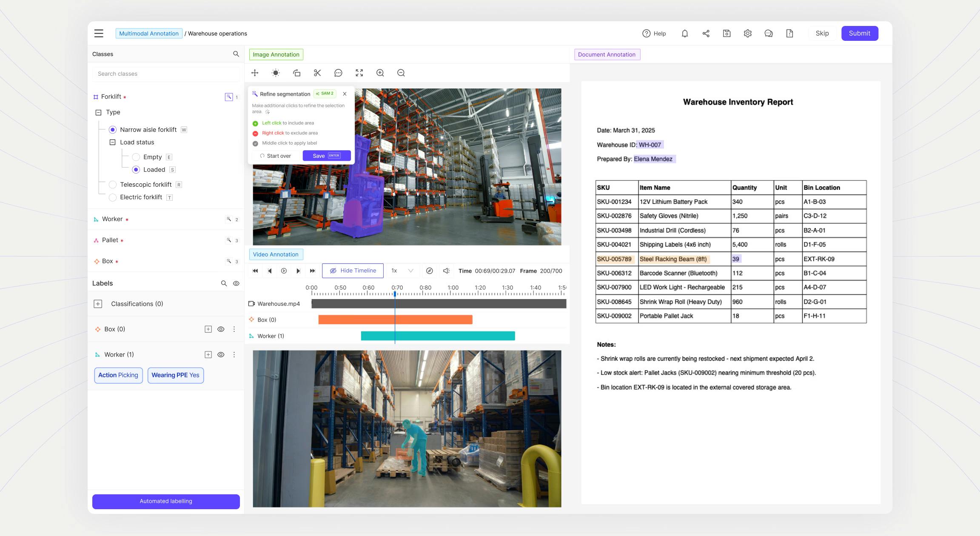Image resolution: width=980 pixels, height=536 pixels.
Task: Collapse the Load status tree section
Action: coord(112,142)
